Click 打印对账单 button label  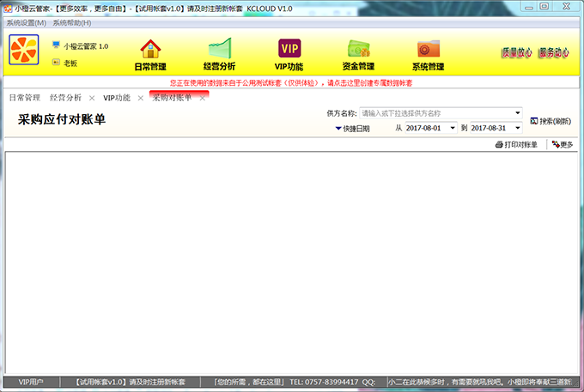(520, 145)
